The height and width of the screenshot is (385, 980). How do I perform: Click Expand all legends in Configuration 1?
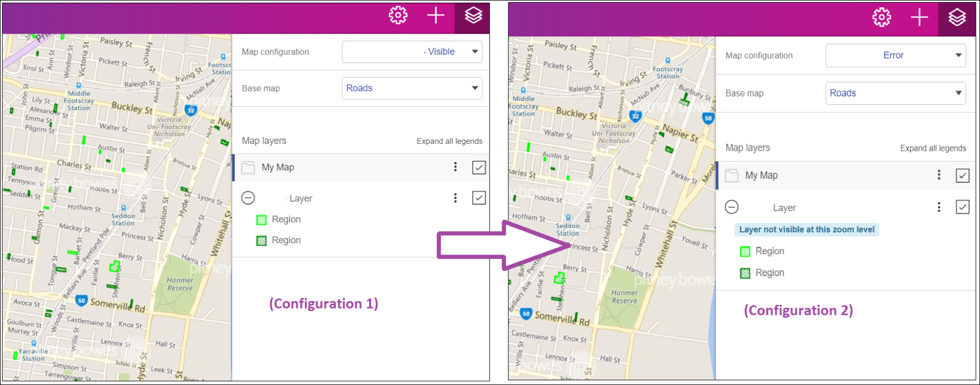coord(449,141)
